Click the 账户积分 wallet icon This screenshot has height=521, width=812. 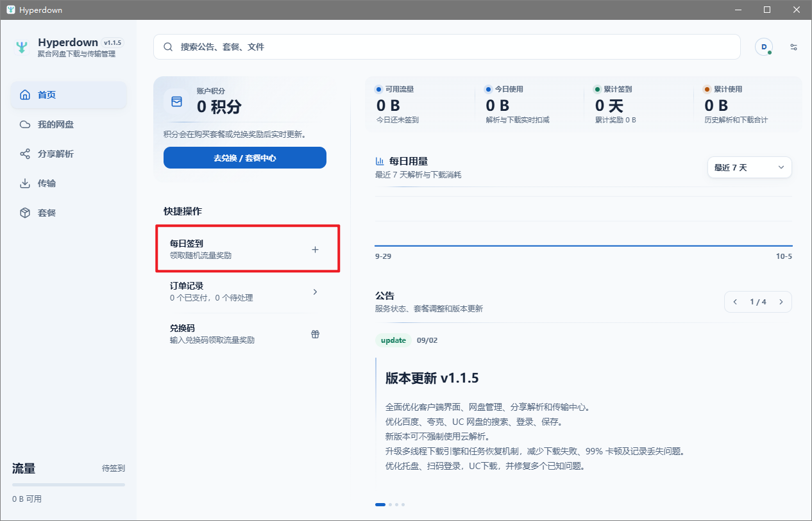tap(176, 101)
